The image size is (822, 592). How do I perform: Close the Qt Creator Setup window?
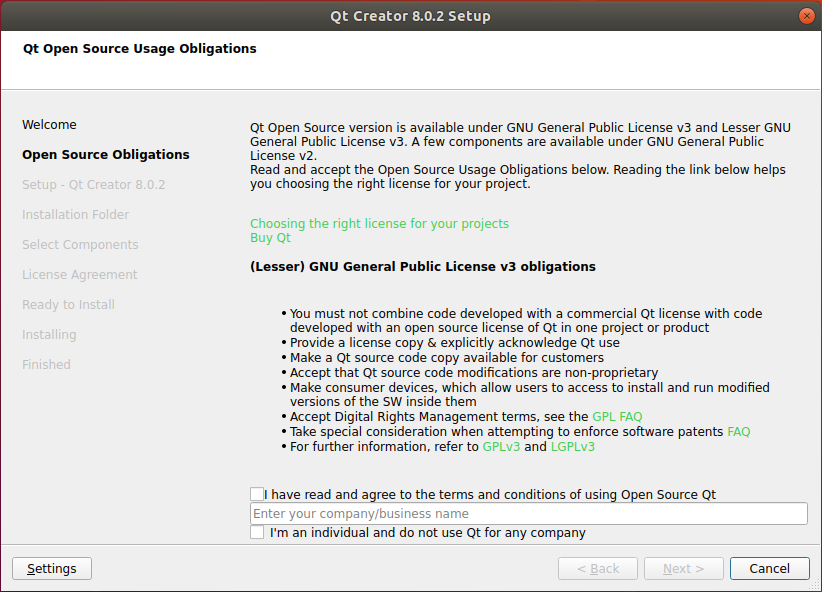(806, 16)
